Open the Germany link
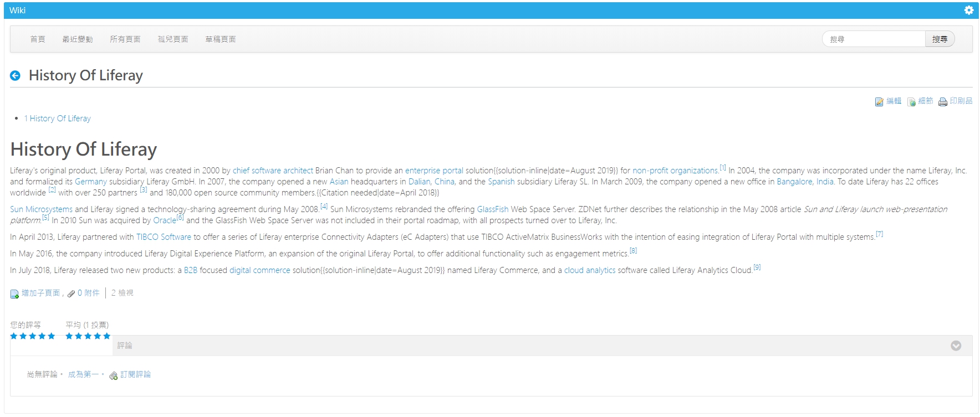980x417 pixels. pos(91,182)
